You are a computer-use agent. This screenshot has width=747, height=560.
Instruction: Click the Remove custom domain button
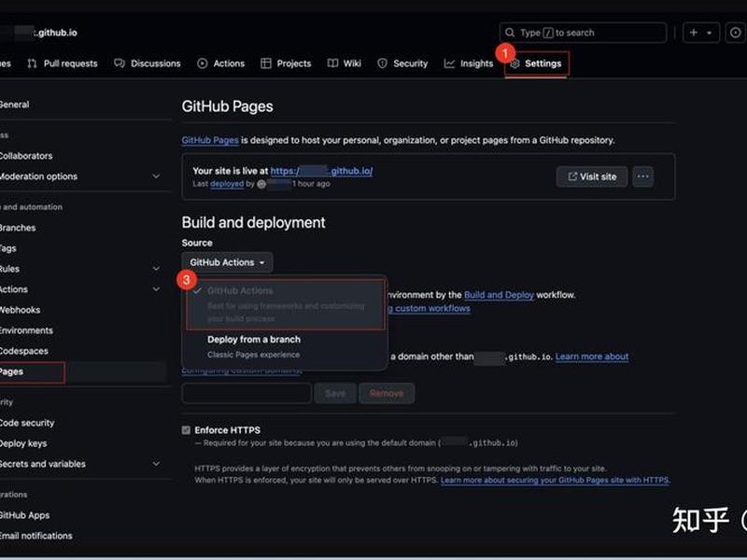[x=387, y=393]
